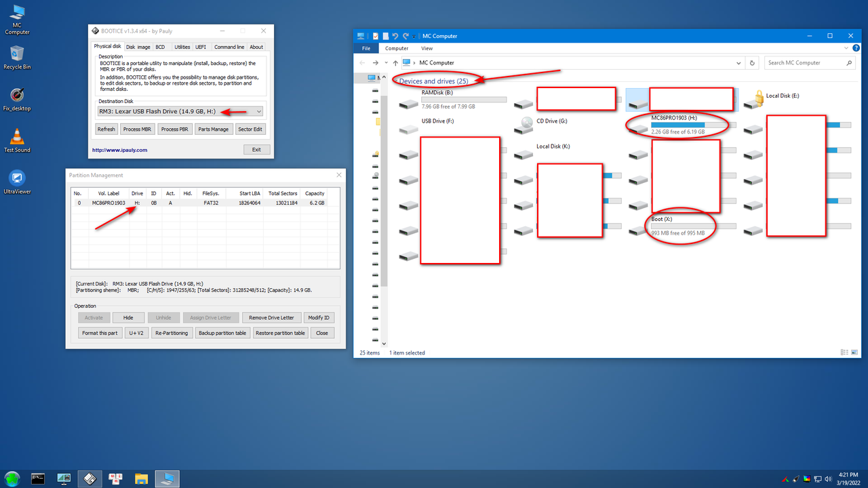Open the Destination Disk combo box
The image size is (868, 488).
coord(180,111)
